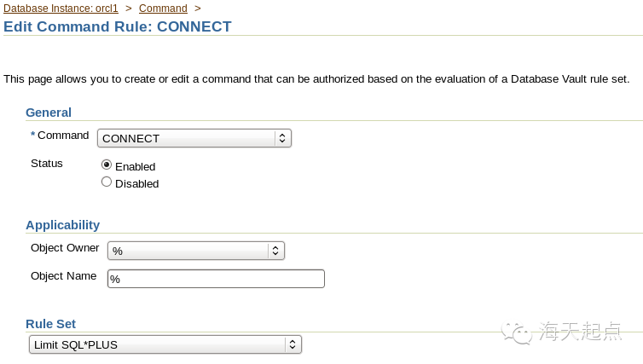
Task: Select the Disabled status radio button
Action: pos(107,182)
